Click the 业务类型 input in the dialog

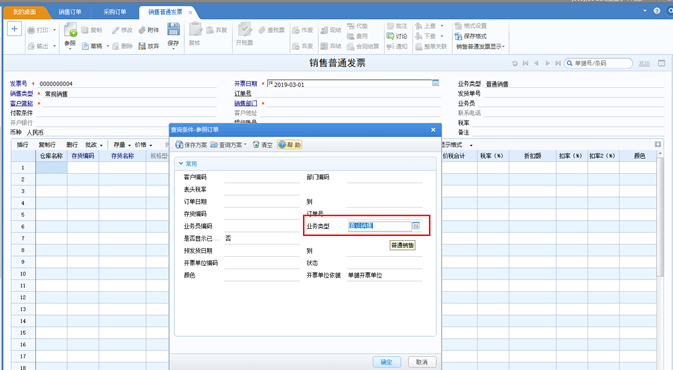[380, 226]
